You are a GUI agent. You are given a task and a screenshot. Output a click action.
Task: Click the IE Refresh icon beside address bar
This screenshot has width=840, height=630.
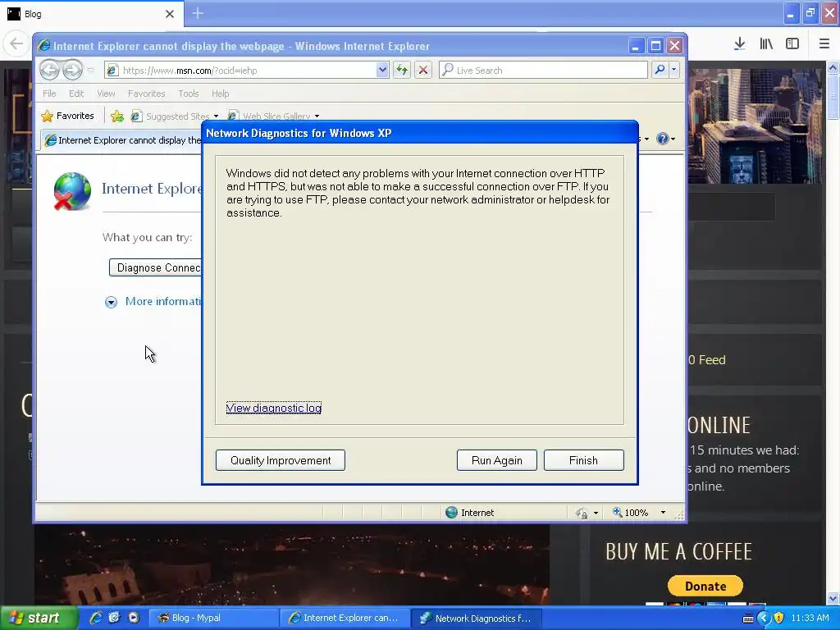pyautogui.click(x=402, y=70)
